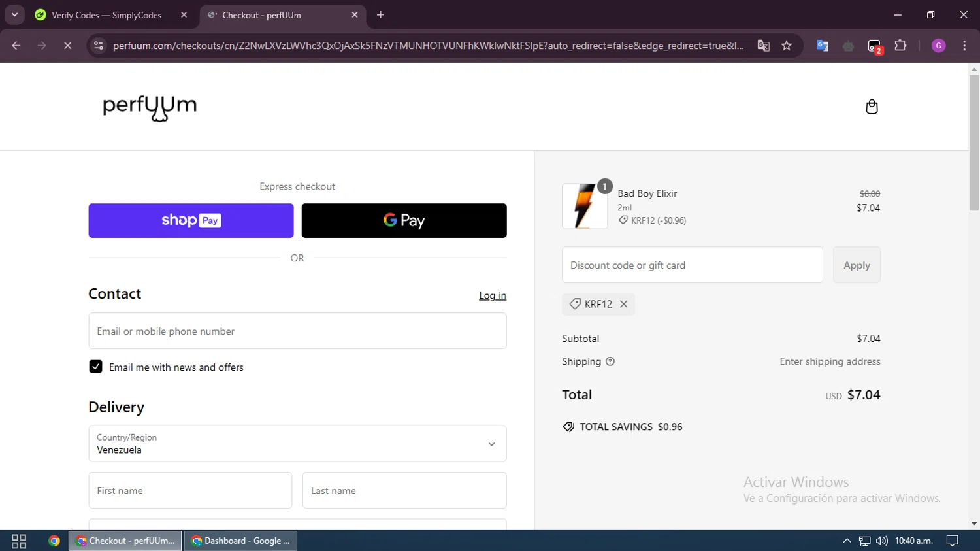
Task: Focus the Discount code or gift card field
Action: pos(693,265)
